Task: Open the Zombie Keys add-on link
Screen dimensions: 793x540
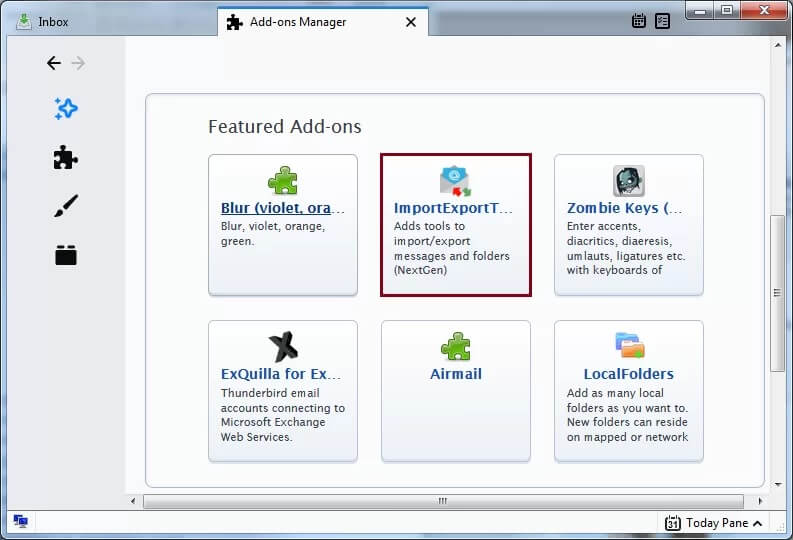Action: [x=625, y=208]
